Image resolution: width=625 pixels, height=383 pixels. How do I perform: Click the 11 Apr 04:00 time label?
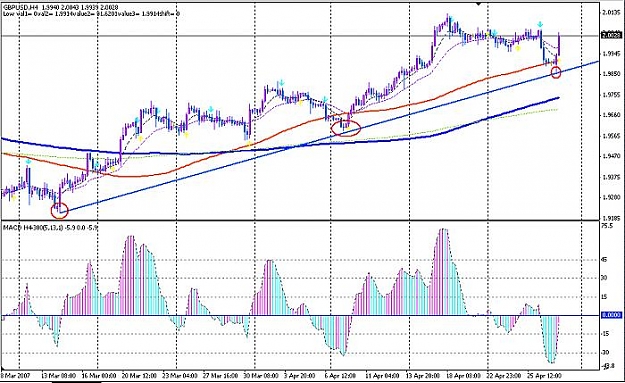click(382, 376)
